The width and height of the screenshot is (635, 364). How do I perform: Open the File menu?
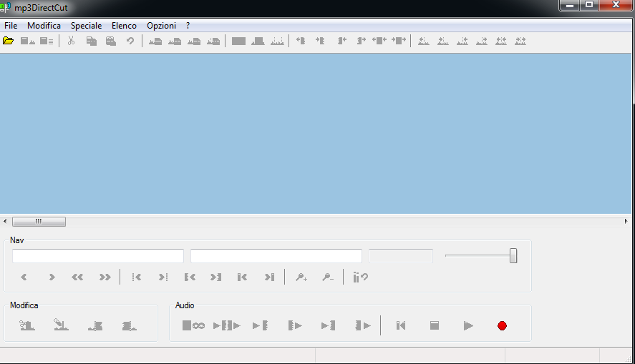(11, 26)
